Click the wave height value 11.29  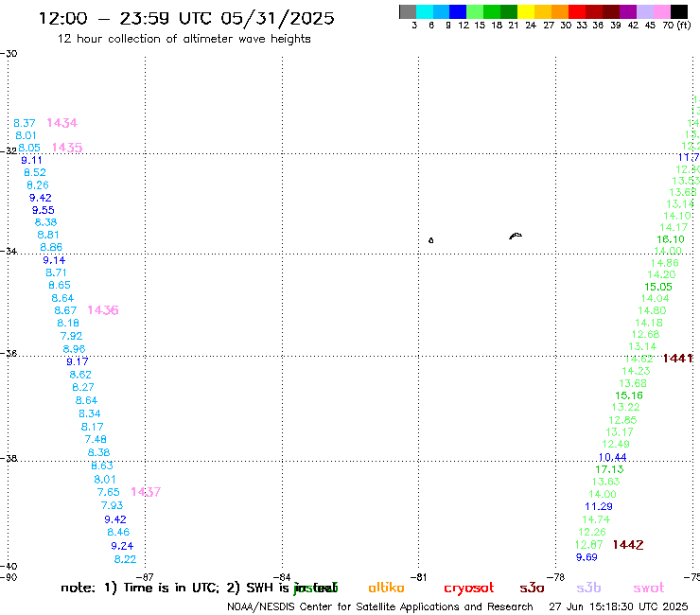[599, 506]
